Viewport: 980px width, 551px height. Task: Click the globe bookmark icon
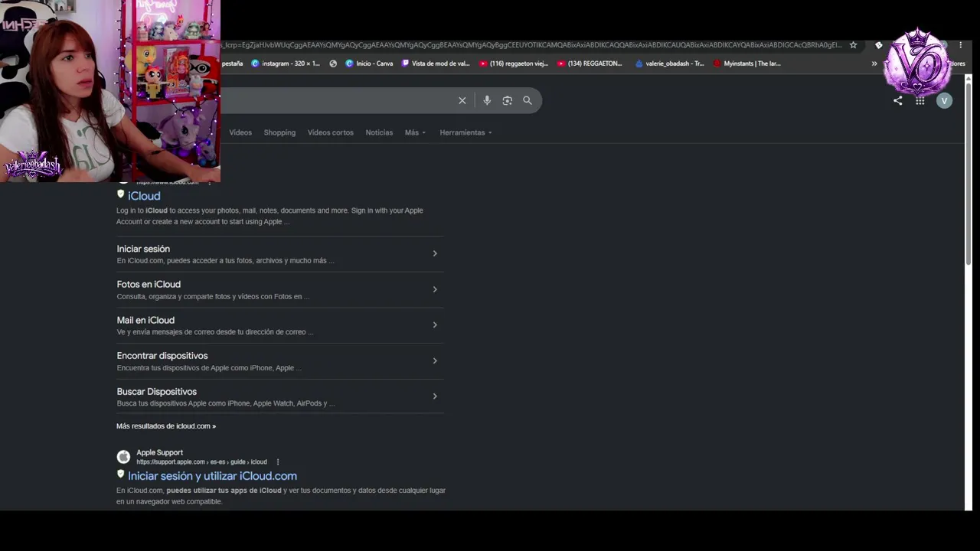point(333,64)
